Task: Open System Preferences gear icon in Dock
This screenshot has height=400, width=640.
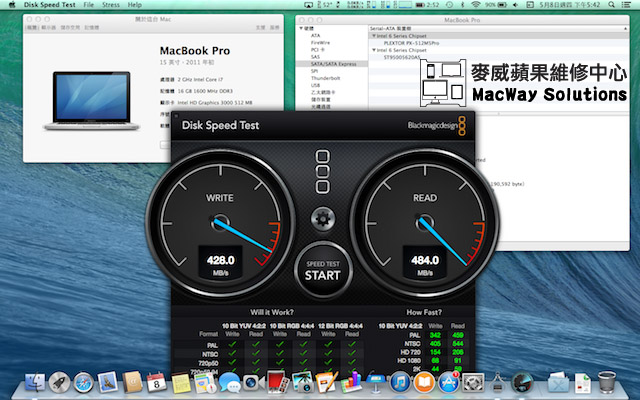Action: (x=473, y=383)
